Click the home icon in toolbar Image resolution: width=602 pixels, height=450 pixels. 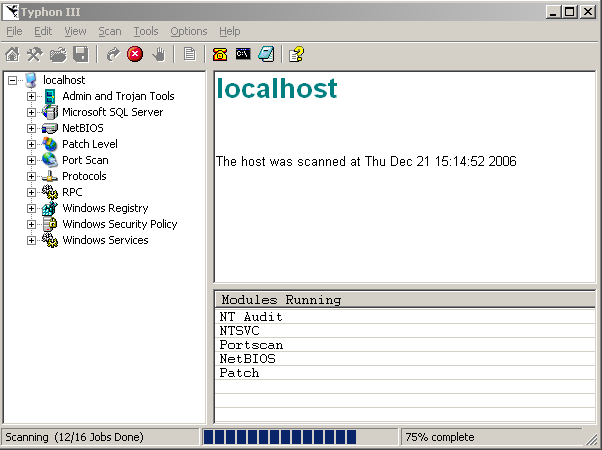13,54
